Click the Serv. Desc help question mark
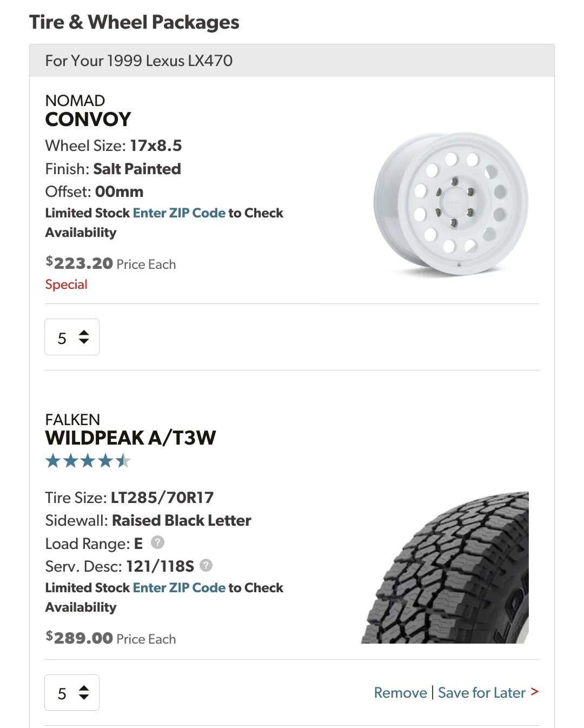 tap(206, 565)
